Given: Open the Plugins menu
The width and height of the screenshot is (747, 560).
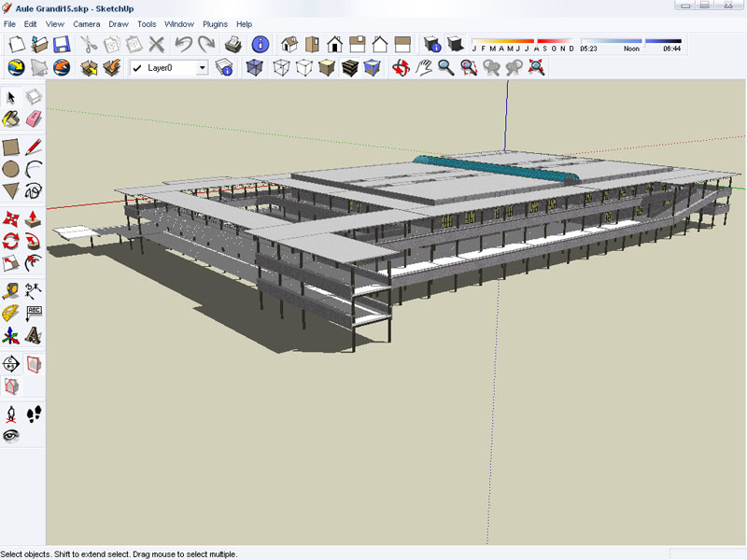Looking at the screenshot, I should coord(215,24).
